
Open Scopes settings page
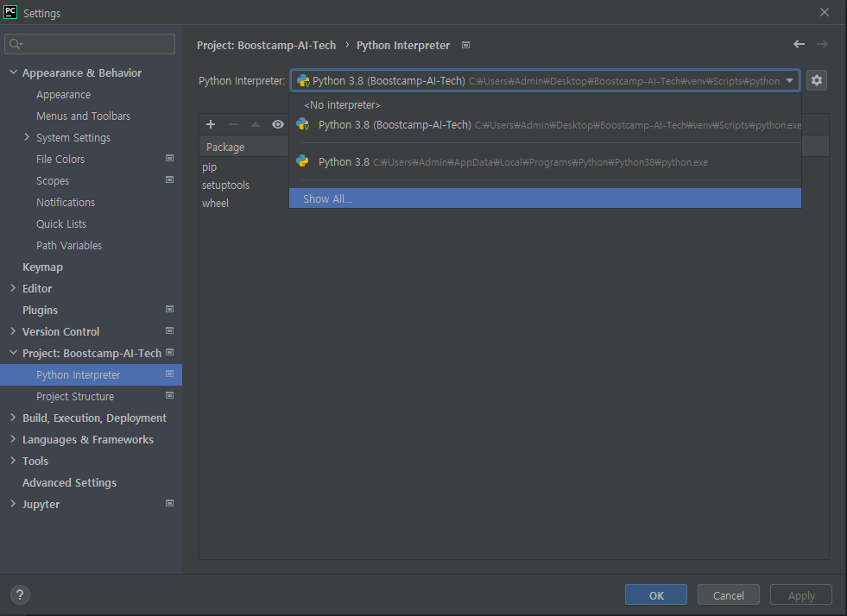pyautogui.click(x=53, y=181)
